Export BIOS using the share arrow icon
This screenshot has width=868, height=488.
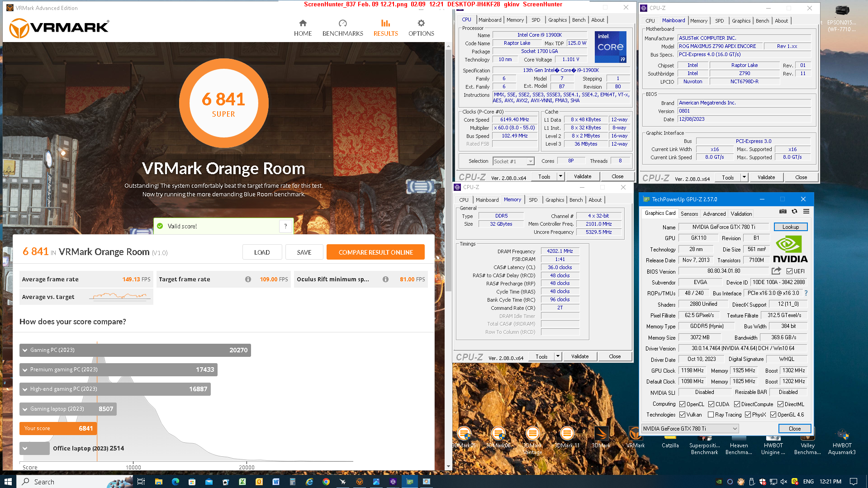[x=776, y=271]
